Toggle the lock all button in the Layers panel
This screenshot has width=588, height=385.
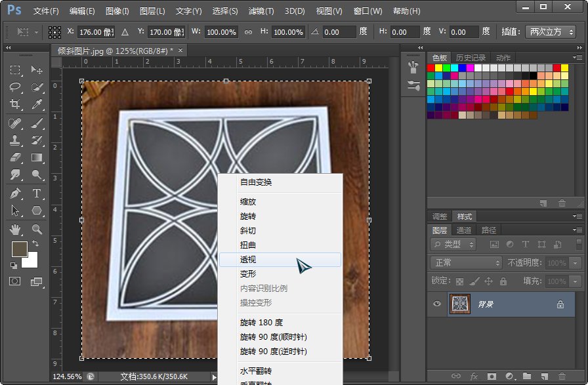(x=503, y=281)
